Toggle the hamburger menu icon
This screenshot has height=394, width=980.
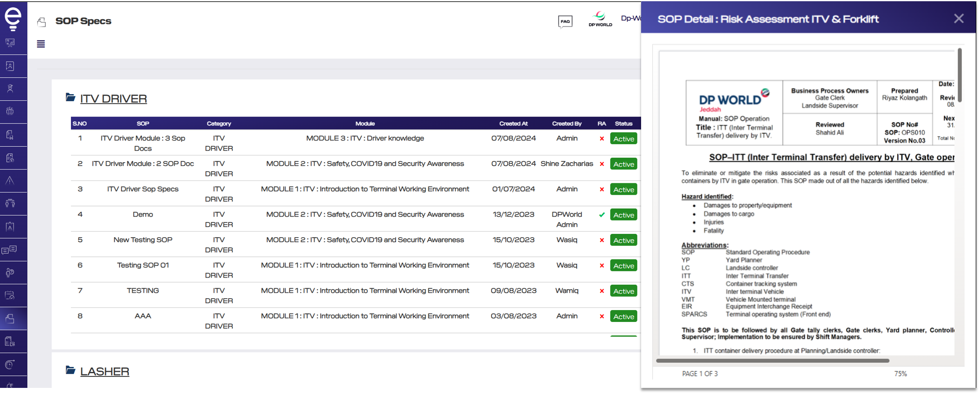click(41, 44)
